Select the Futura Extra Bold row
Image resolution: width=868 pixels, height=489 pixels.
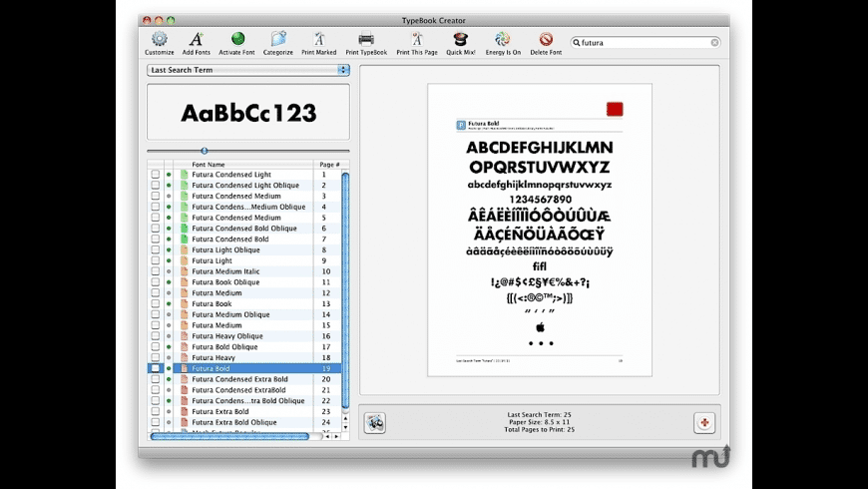(220, 411)
